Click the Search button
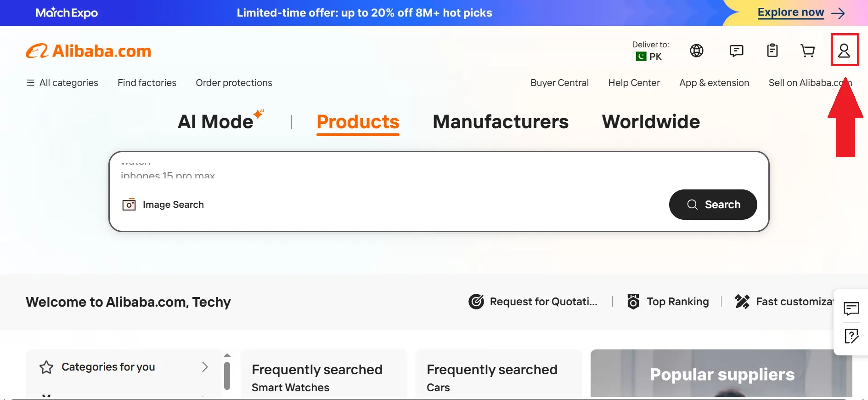The width and height of the screenshot is (868, 400). click(713, 205)
